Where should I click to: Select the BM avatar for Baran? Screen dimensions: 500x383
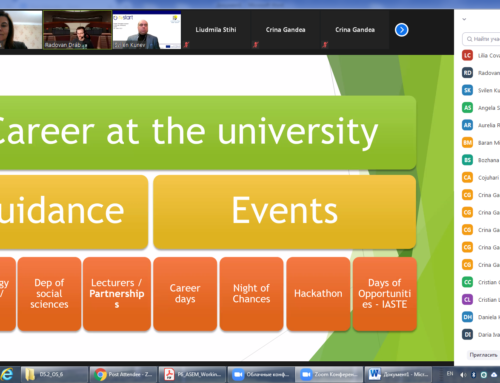[x=467, y=143]
